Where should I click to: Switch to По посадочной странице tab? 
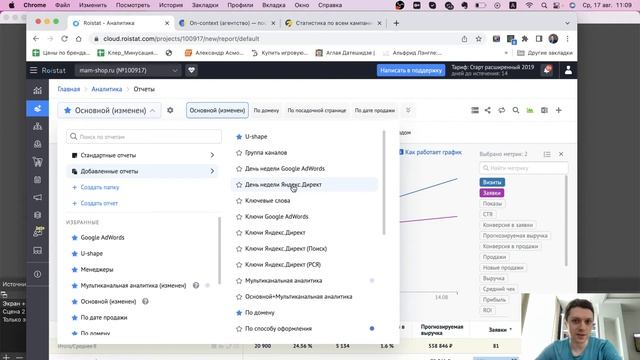pyautogui.click(x=317, y=110)
